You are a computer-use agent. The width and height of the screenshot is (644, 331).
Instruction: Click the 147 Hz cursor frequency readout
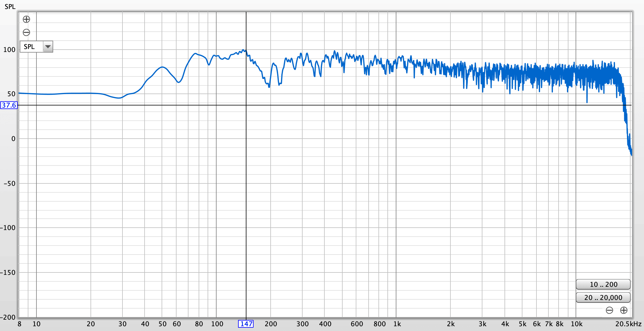[246, 324]
